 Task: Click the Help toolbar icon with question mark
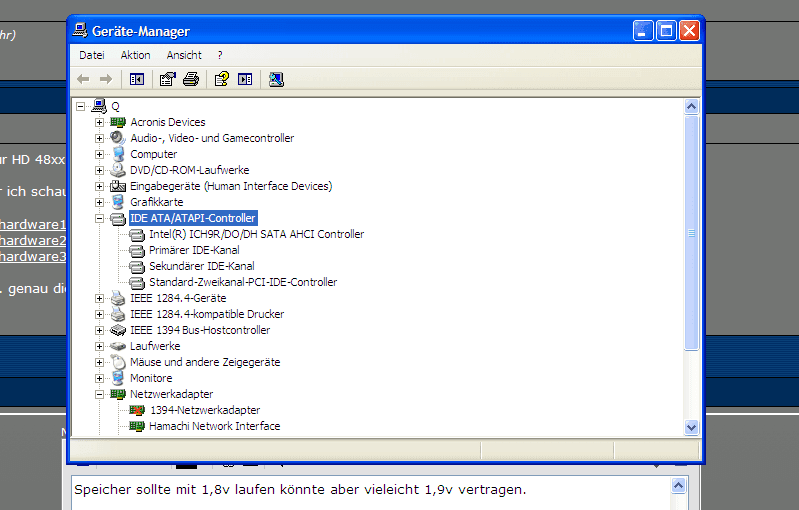(x=222, y=79)
